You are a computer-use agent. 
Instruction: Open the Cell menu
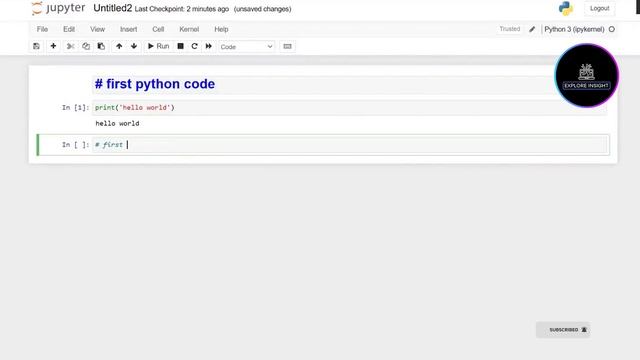[x=158, y=29]
